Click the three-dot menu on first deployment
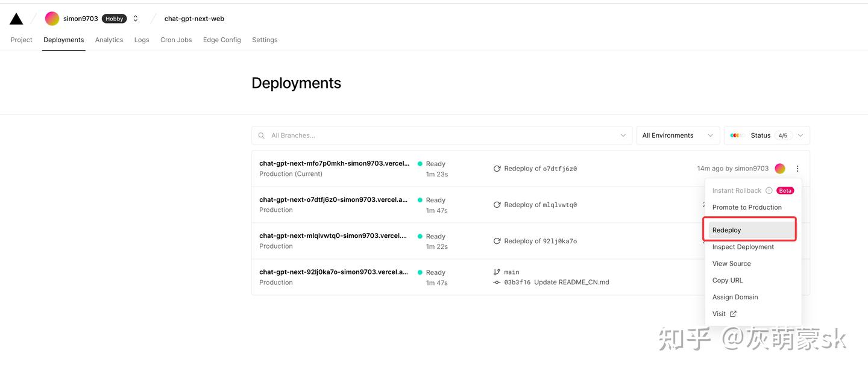 [x=797, y=169]
